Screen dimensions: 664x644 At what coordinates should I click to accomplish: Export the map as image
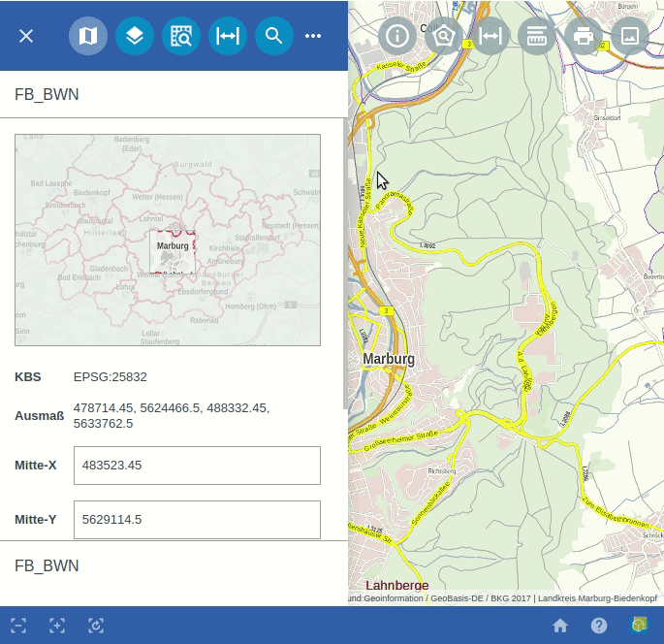point(630,36)
